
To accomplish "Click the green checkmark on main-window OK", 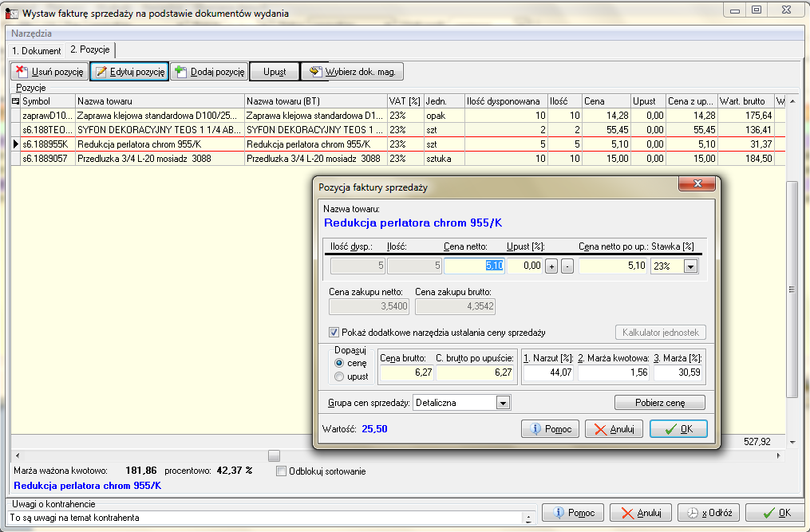I will point(769,513).
